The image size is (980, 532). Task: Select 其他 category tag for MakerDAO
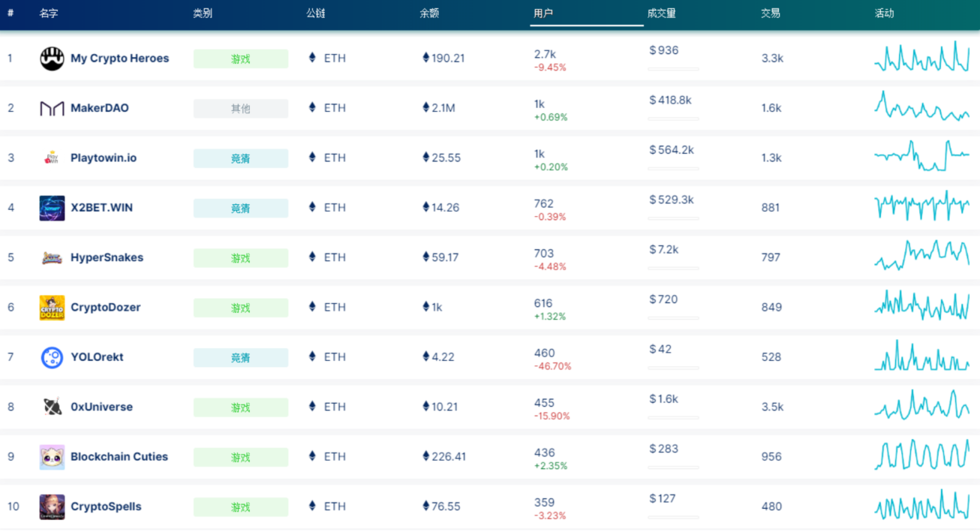click(240, 109)
